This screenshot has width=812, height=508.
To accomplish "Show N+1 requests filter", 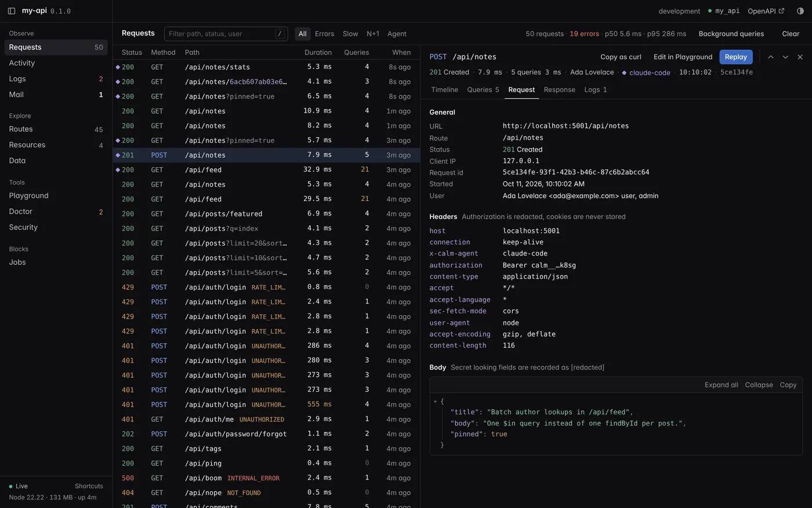I will click(x=373, y=34).
